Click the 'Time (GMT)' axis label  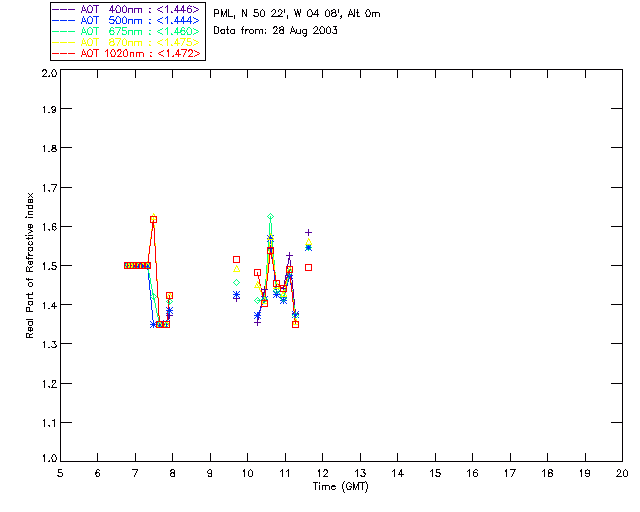[340, 487]
